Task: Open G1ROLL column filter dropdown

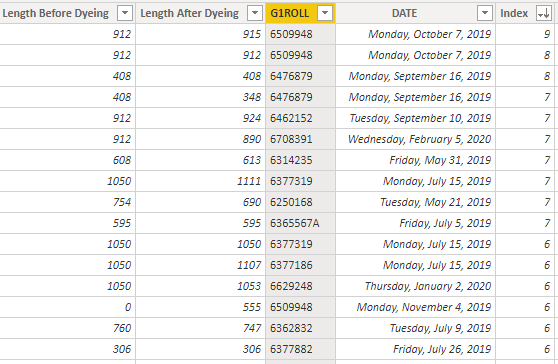Action: 325,14
